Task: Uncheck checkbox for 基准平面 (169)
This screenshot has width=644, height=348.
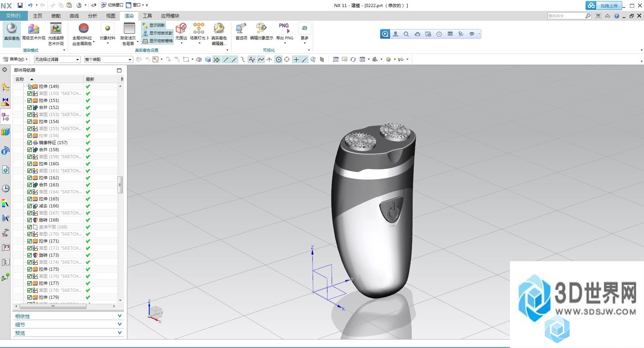Action: (30, 227)
